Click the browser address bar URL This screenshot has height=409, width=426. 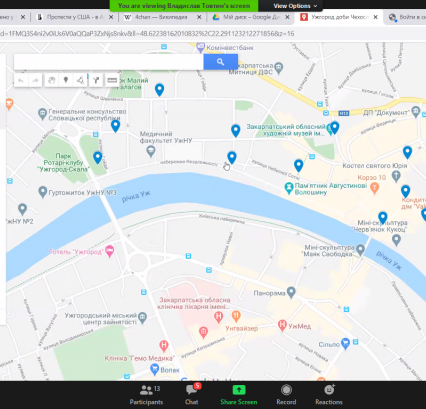tap(147, 34)
